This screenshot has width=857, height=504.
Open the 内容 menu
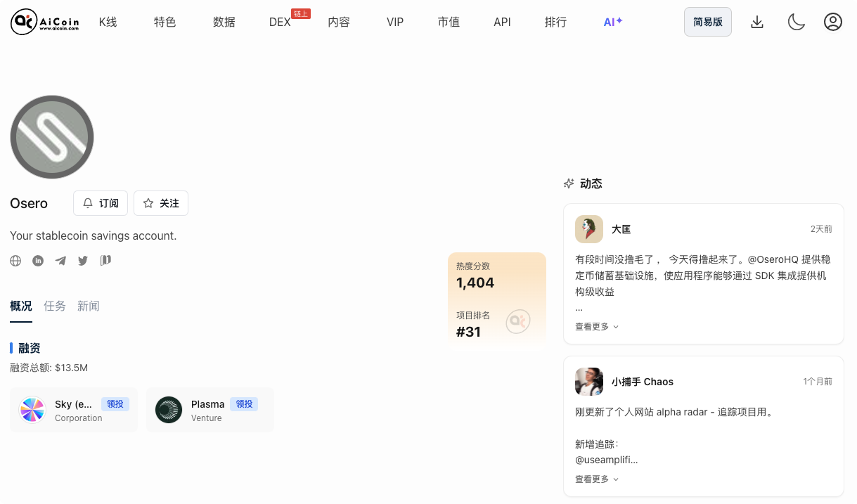pos(339,22)
